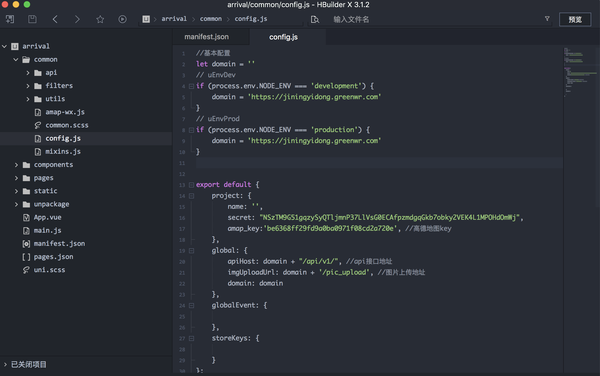
Task: Toggle fold marker at line 4 if statement
Action: [x=191, y=86]
